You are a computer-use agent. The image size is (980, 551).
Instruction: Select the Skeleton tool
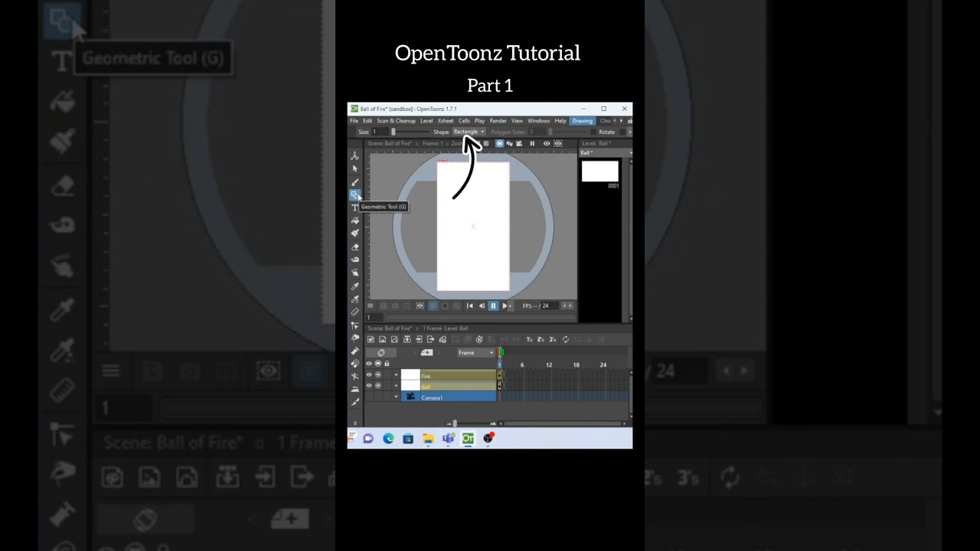(354, 377)
